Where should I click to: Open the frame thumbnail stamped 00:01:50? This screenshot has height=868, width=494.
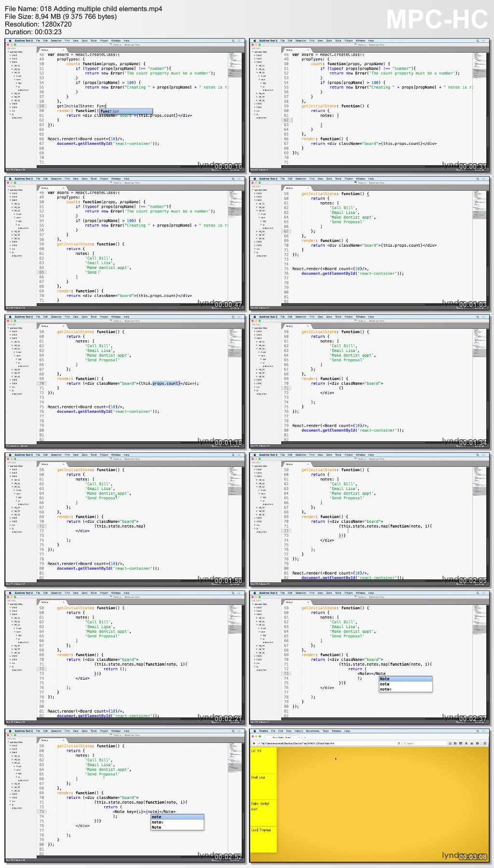[x=124, y=519]
